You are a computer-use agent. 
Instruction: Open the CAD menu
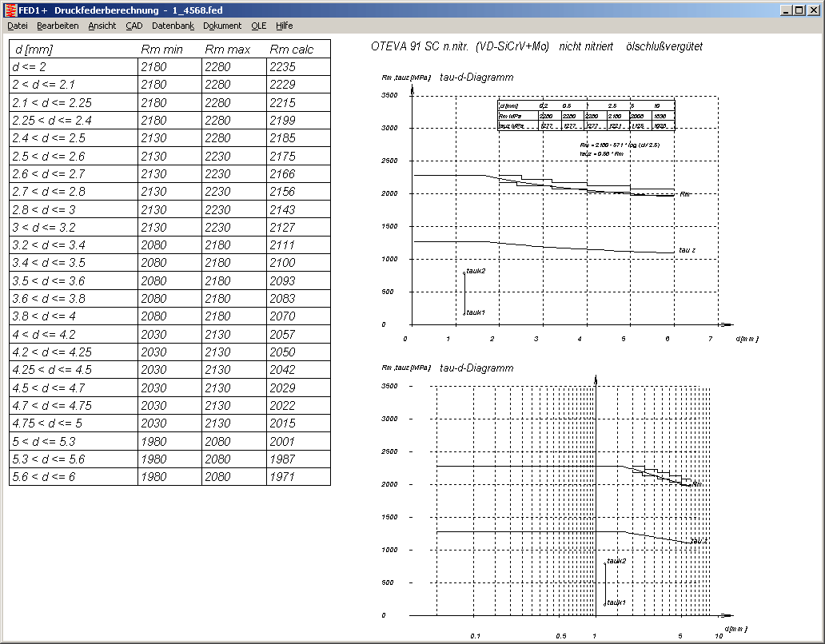coord(134,26)
